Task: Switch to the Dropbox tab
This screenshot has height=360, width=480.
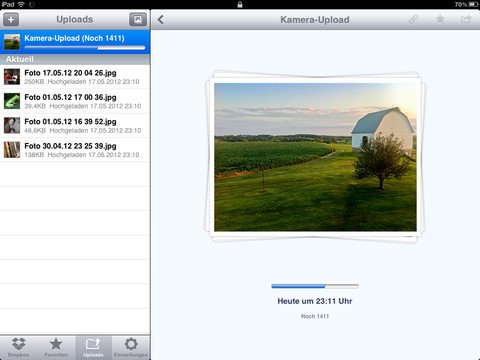Action: tap(19, 348)
